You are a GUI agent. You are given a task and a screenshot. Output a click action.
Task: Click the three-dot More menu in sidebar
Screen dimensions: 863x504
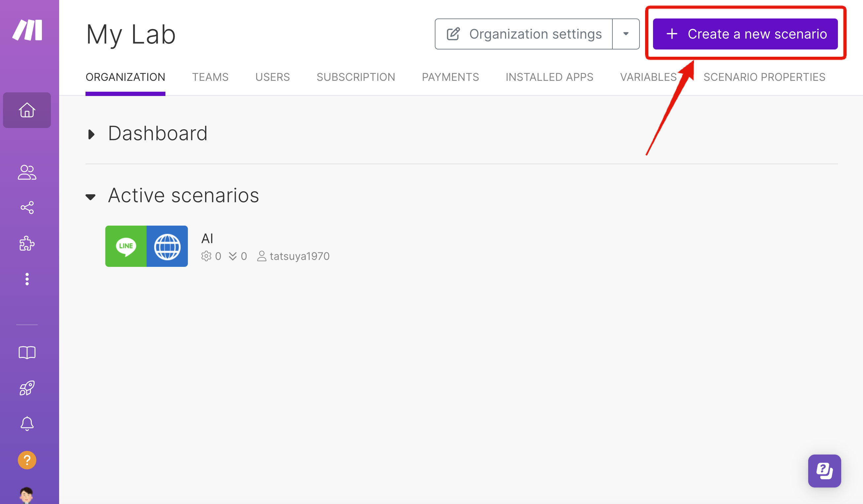click(x=27, y=279)
